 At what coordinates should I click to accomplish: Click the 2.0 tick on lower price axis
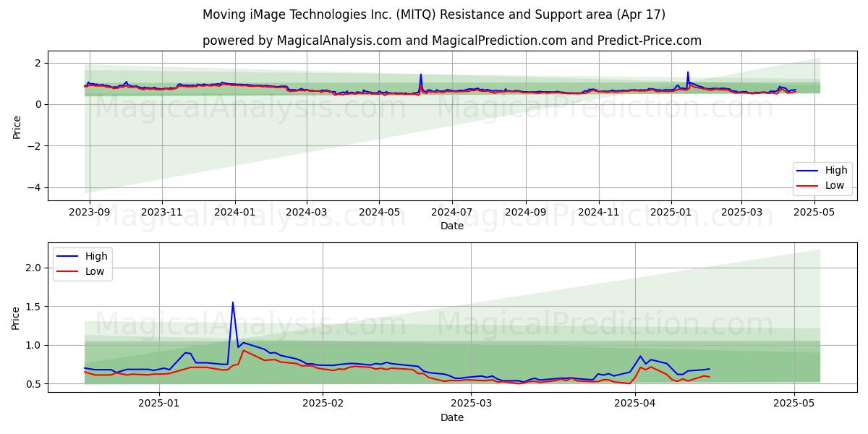tap(34, 268)
